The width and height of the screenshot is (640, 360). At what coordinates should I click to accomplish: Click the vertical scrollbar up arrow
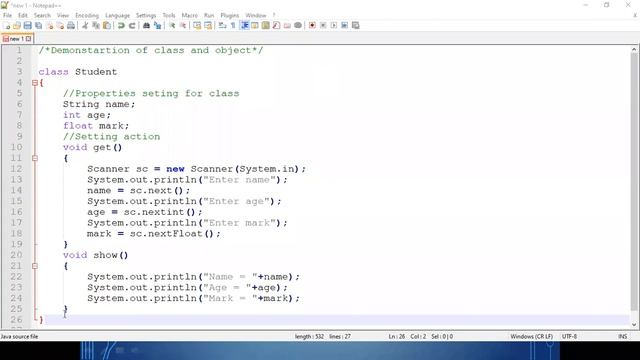click(634, 49)
